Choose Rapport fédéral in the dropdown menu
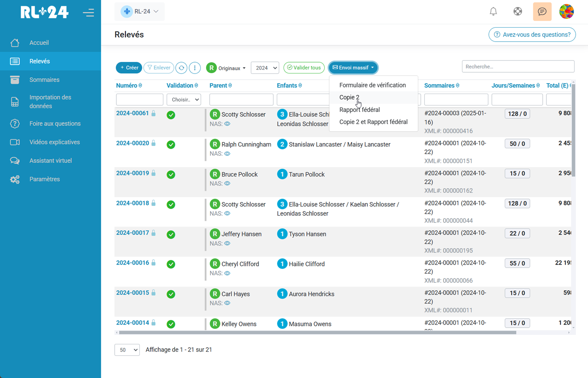 coord(360,110)
